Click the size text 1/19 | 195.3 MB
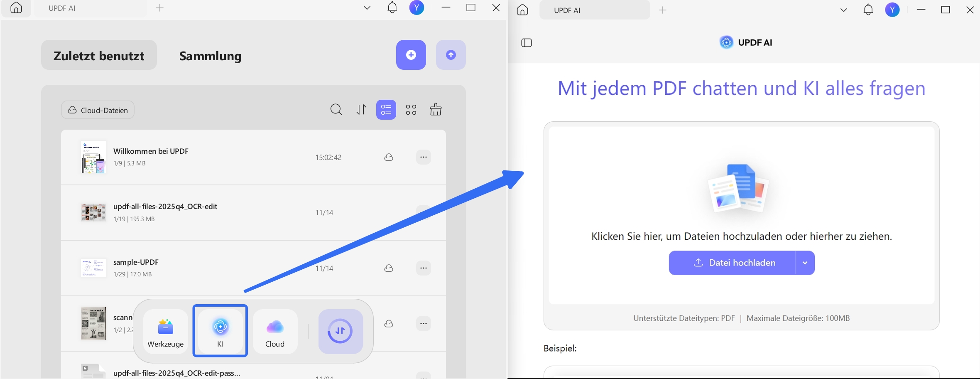The image size is (980, 379). (134, 219)
